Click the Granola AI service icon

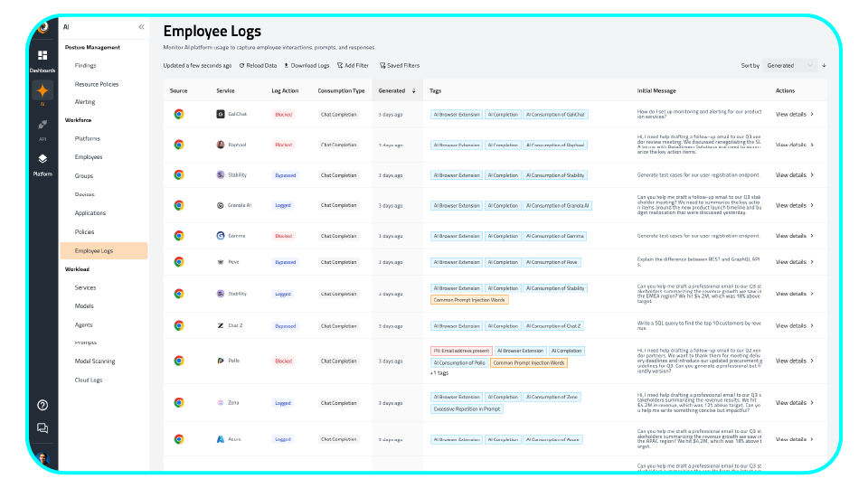click(221, 205)
